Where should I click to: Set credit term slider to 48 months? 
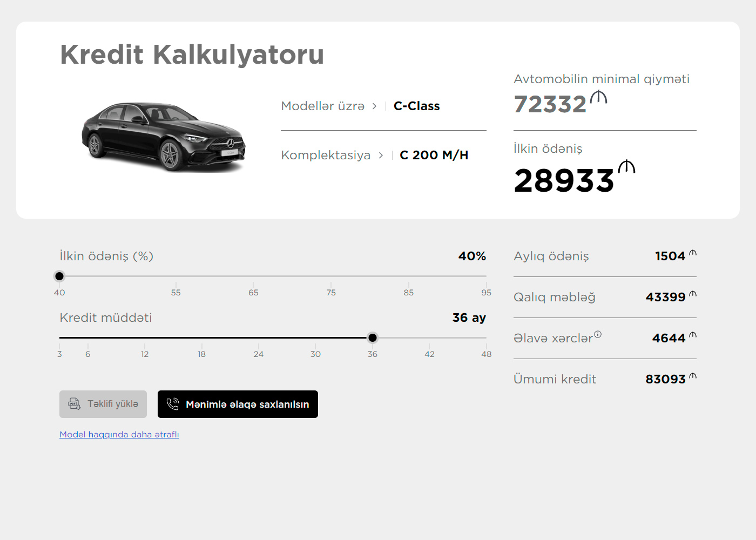tap(486, 338)
